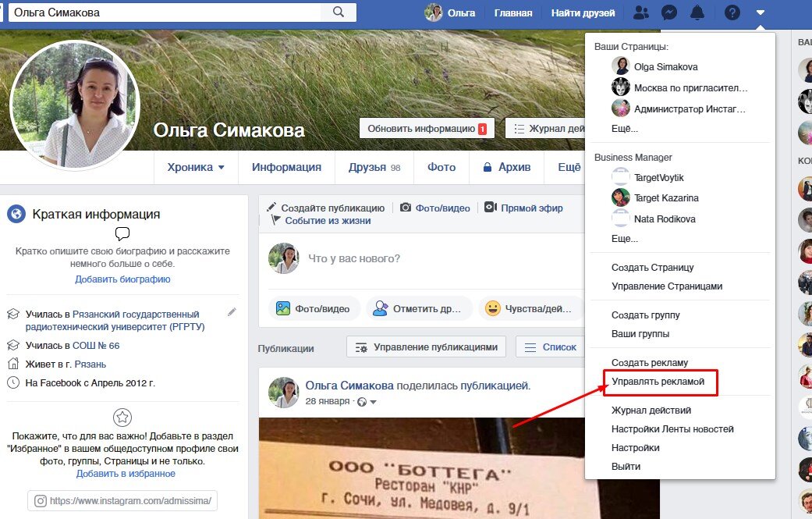Choose Журнал действий in dropdown menu
The width and height of the screenshot is (812, 519).
coord(651,411)
